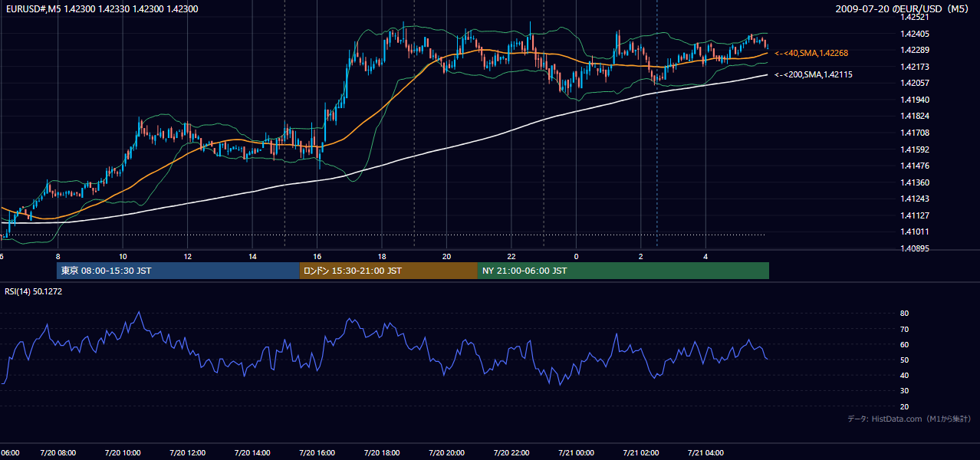
Task: Click the 7/21 00:00 time label
Action: coord(576,453)
